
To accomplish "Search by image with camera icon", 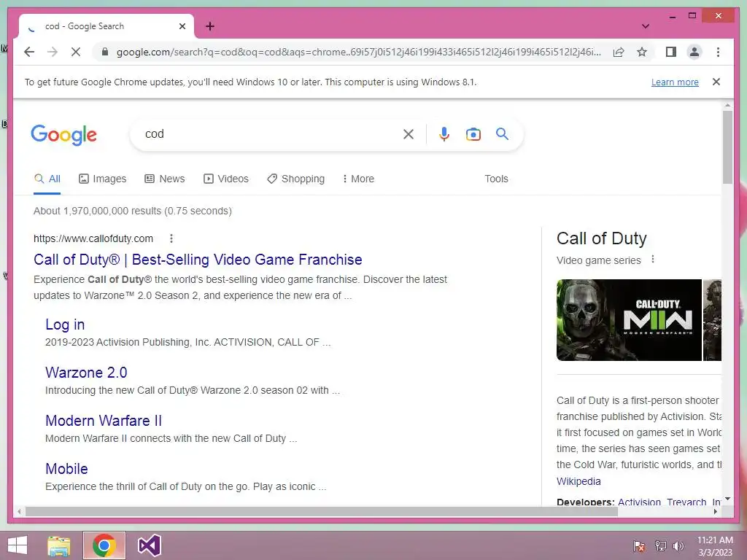I will [x=473, y=134].
